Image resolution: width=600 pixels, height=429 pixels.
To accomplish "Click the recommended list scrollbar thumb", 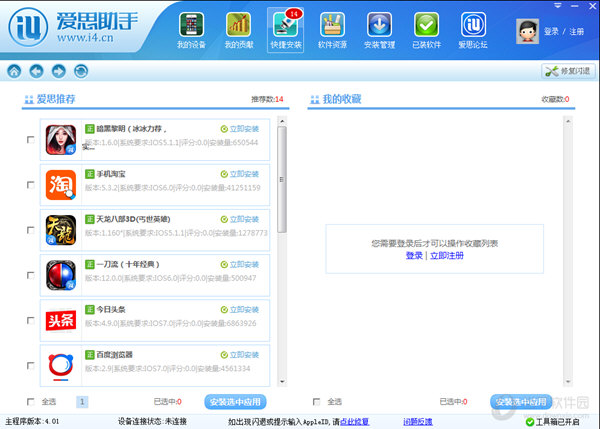I will (282, 179).
